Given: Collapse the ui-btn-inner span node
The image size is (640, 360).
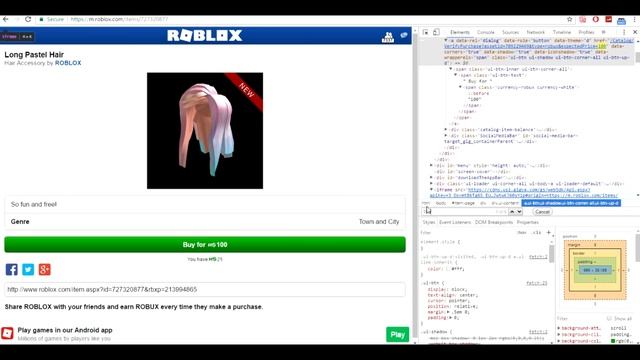Looking at the screenshot, I should (451, 69).
